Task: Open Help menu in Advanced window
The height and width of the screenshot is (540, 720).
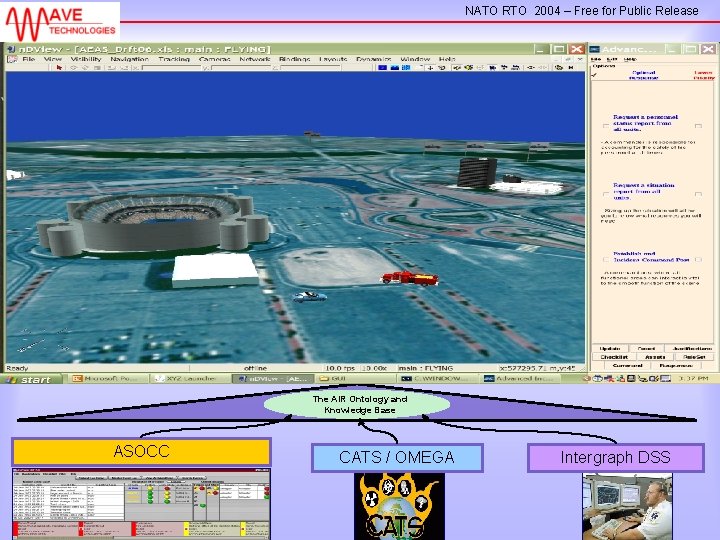Action: [630, 59]
